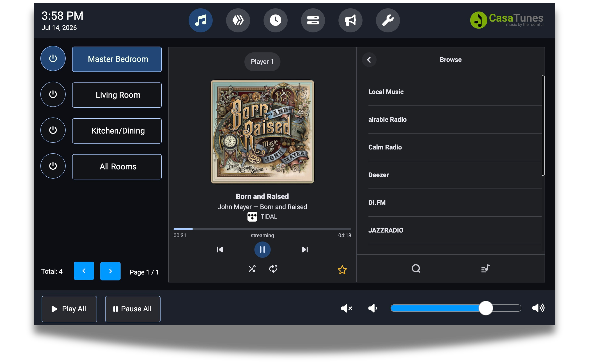Click the elapsed time 00:31
589x364 pixels.
pos(180,236)
